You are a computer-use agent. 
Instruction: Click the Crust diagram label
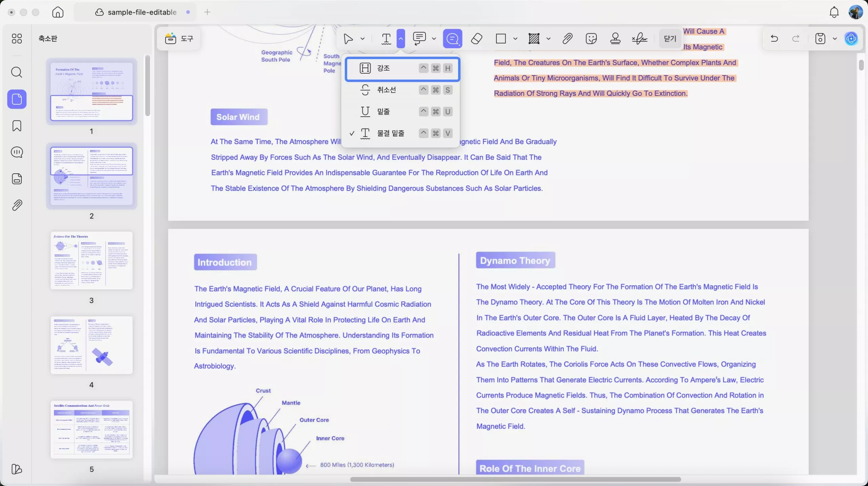click(x=263, y=391)
